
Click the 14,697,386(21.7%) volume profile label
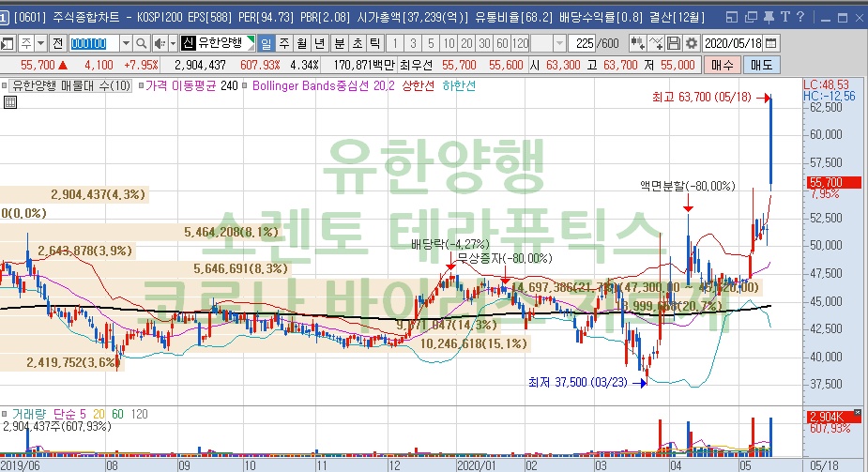[563, 287]
